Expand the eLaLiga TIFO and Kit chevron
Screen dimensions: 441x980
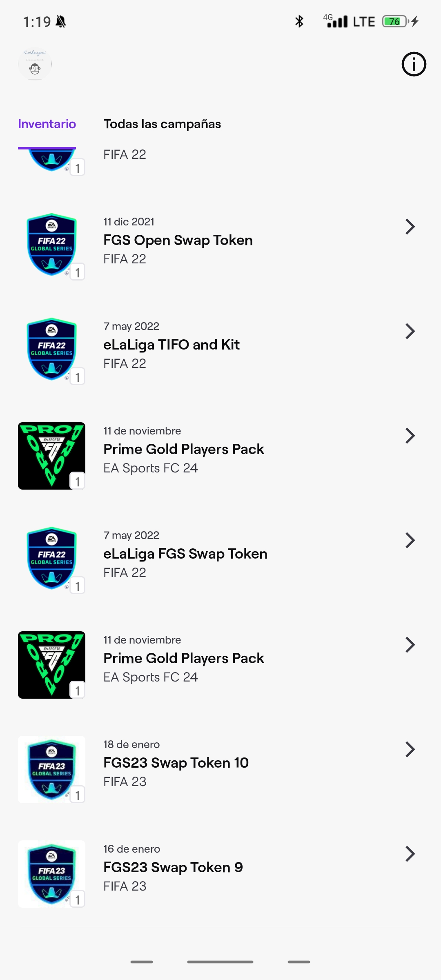click(410, 331)
